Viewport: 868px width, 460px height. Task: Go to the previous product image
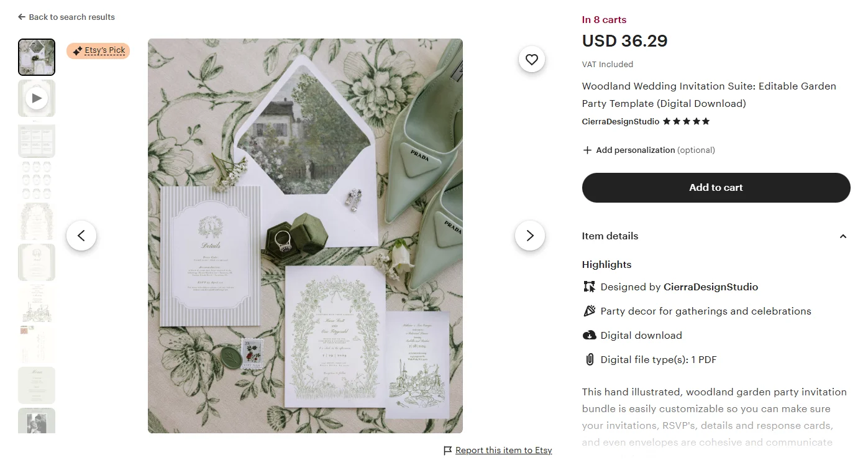[81, 236]
